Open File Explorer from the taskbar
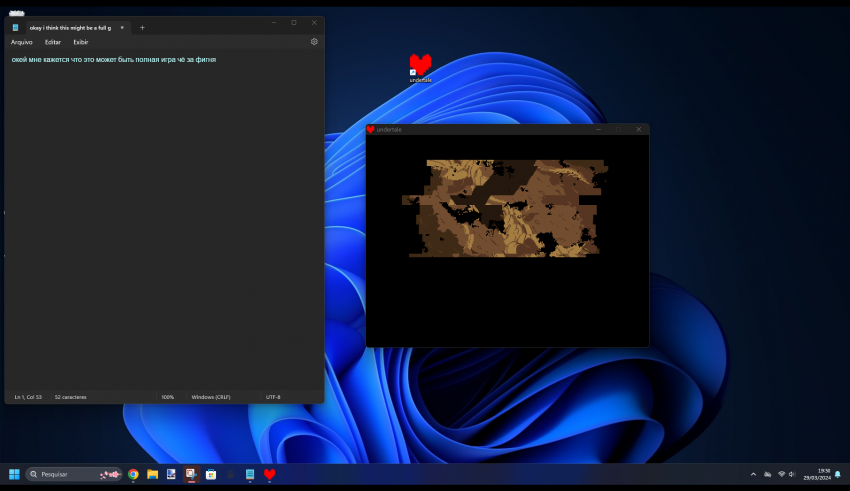The width and height of the screenshot is (850, 491). click(x=152, y=474)
